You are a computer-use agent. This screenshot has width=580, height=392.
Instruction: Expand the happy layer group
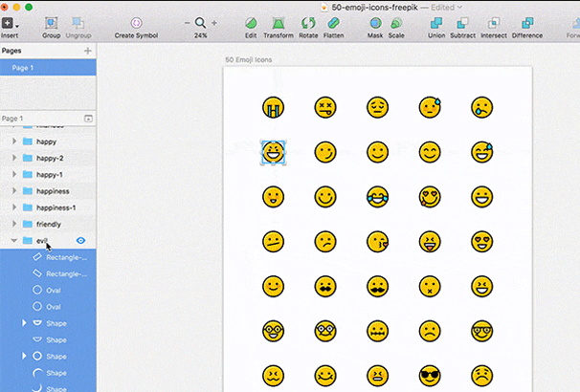[x=13, y=142]
